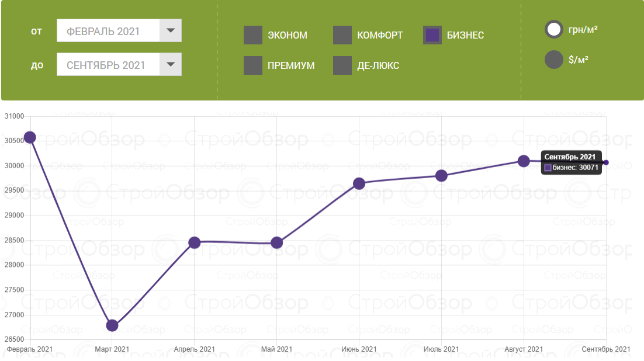Switch to $/м² price radio button
The width and height of the screenshot is (644, 361).
pyautogui.click(x=553, y=60)
